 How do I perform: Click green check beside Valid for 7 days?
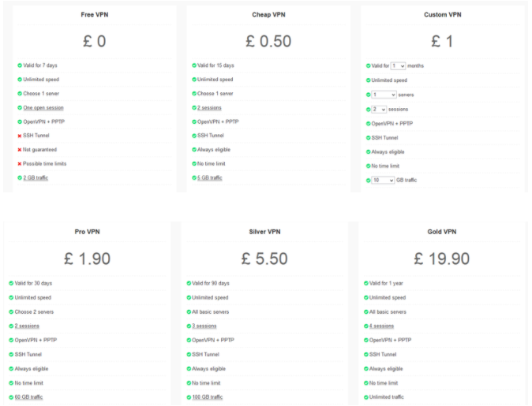coord(20,65)
